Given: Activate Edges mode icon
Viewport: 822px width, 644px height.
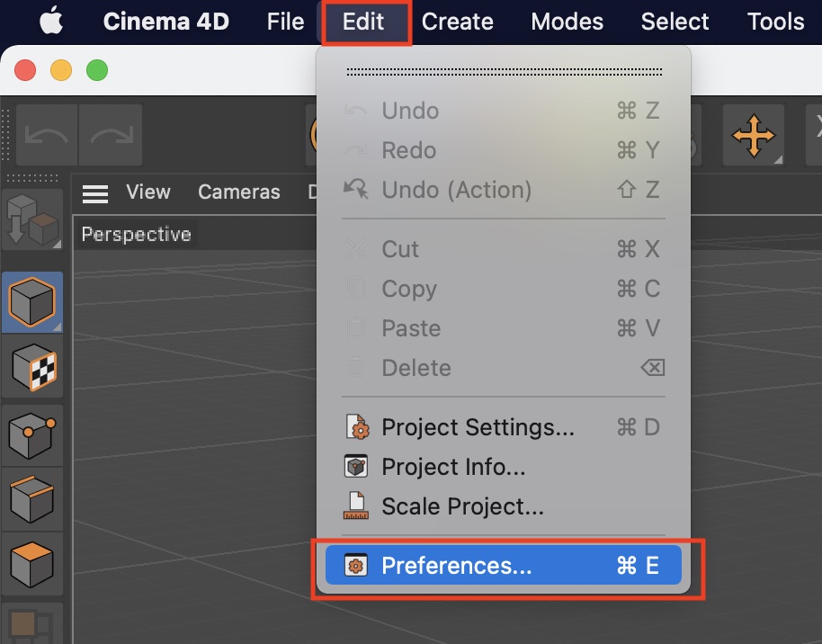Looking at the screenshot, I should pos(32,499).
